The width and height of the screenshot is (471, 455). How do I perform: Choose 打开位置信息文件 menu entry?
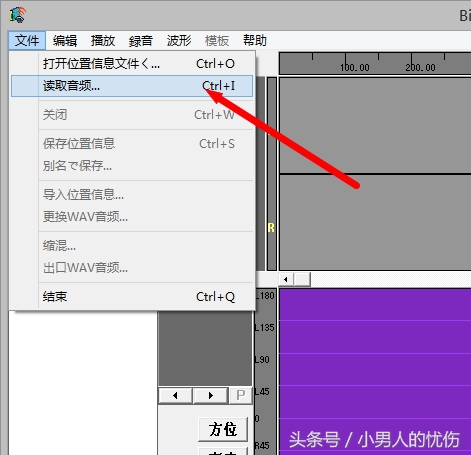(x=132, y=64)
